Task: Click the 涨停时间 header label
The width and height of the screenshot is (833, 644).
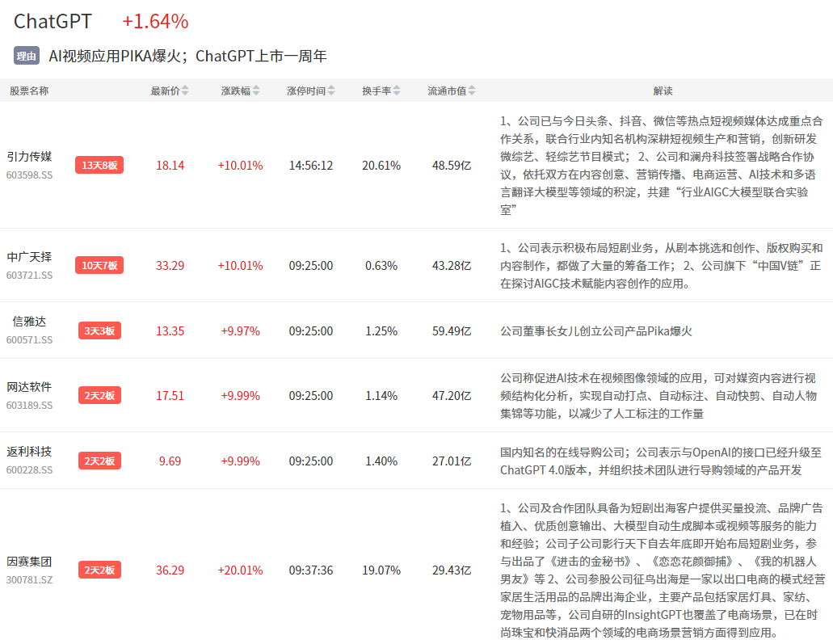Action: tap(306, 90)
